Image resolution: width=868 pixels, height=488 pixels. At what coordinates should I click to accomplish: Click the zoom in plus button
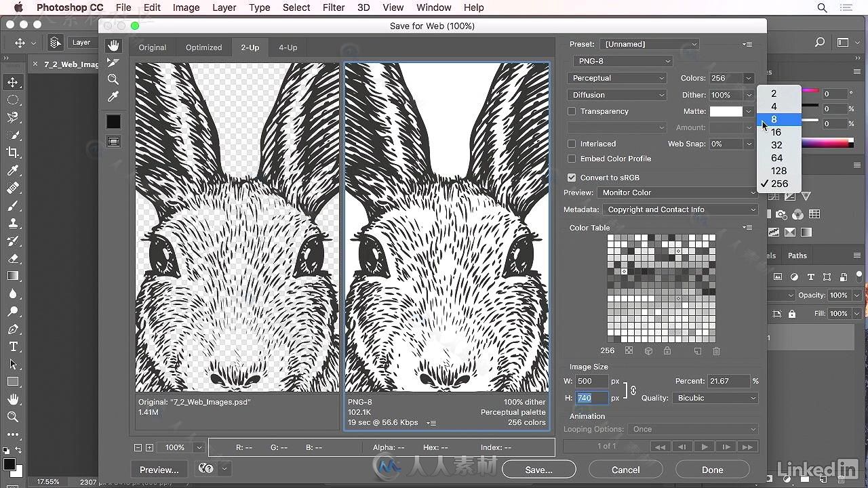click(149, 447)
